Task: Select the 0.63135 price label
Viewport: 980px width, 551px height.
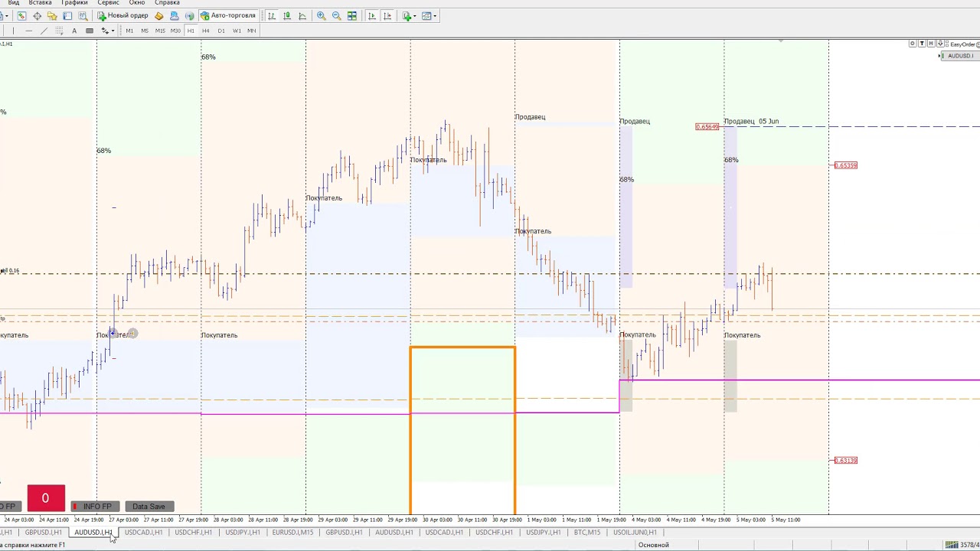Action: (846, 461)
